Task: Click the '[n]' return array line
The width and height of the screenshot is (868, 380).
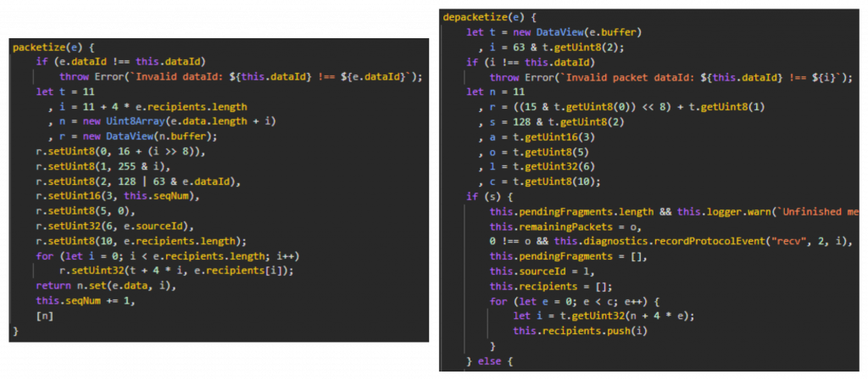Action: coord(44,314)
